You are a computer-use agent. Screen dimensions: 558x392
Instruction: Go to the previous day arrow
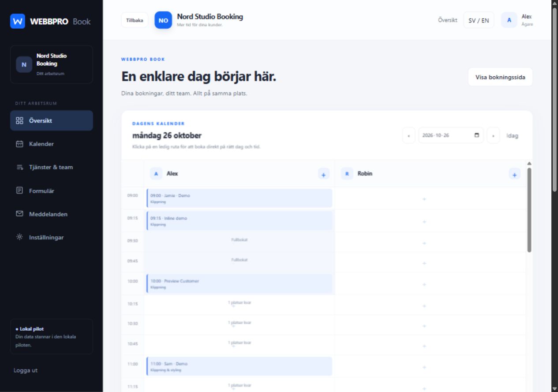408,135
